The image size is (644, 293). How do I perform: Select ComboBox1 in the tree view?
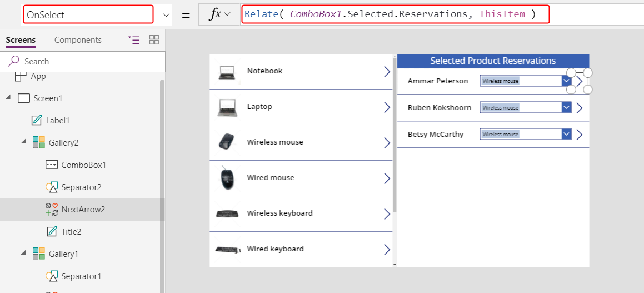(x=83, y=165)
